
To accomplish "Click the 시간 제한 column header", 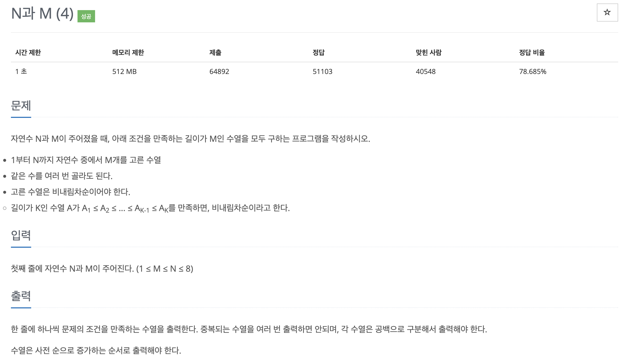I will click(x=28, y=52).
